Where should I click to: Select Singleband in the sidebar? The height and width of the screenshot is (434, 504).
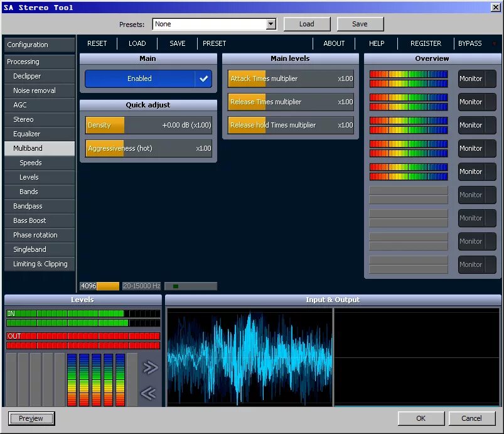click(40, 249)
